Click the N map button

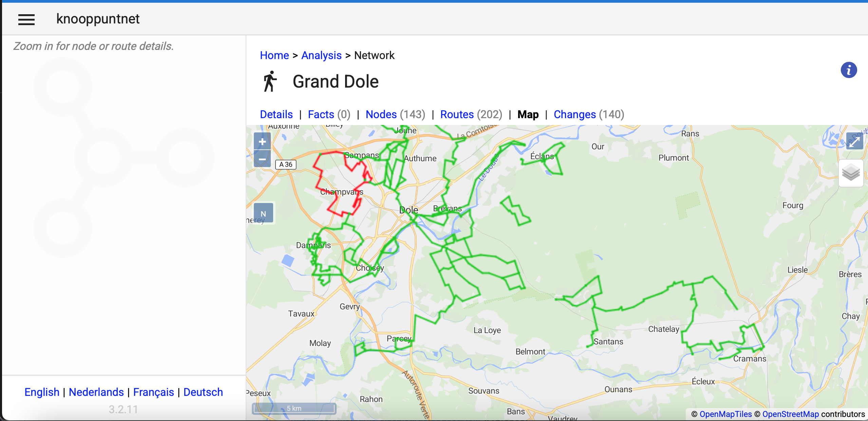[263, 214]
